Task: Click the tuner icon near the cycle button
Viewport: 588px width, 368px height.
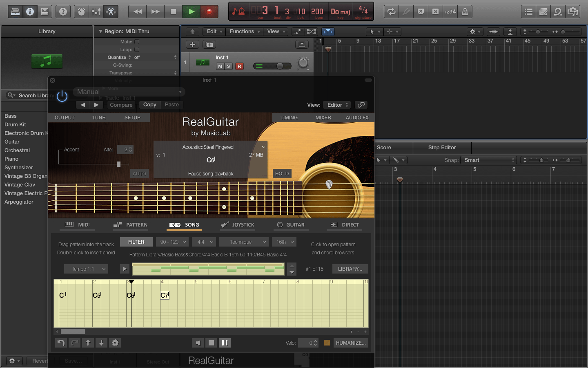Action: (406, 11)
